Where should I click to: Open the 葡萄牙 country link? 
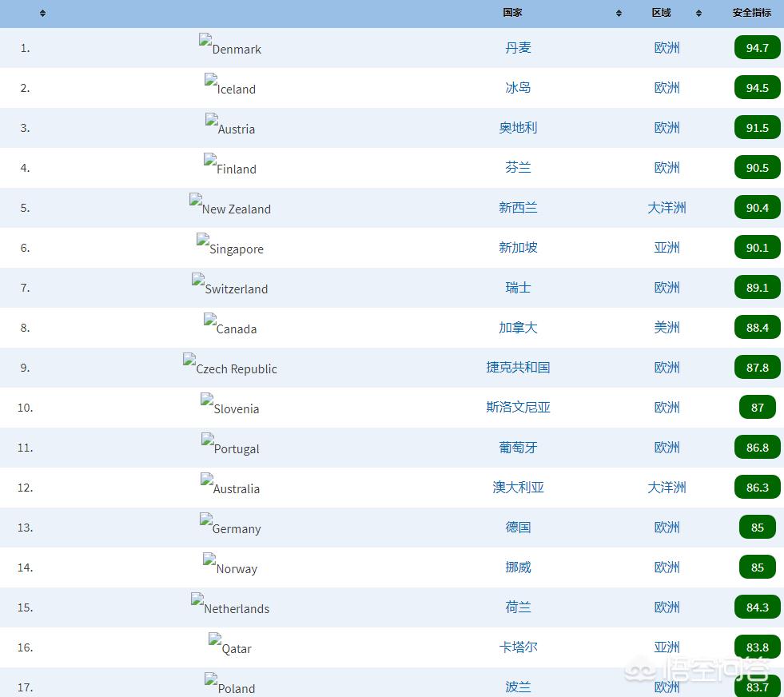518,448
